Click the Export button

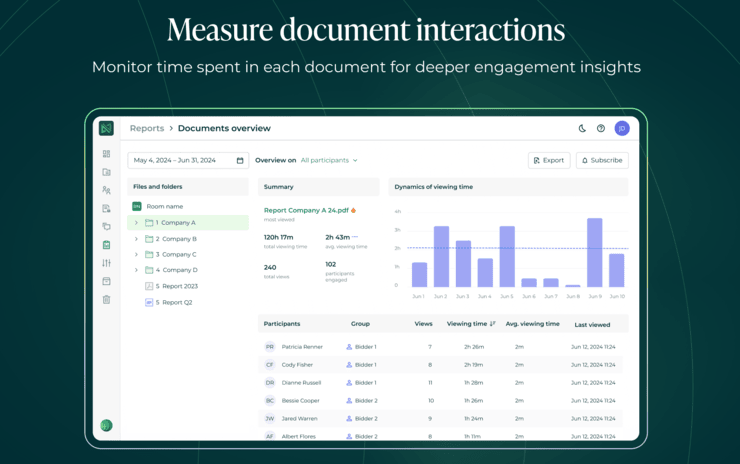(549, 160)
